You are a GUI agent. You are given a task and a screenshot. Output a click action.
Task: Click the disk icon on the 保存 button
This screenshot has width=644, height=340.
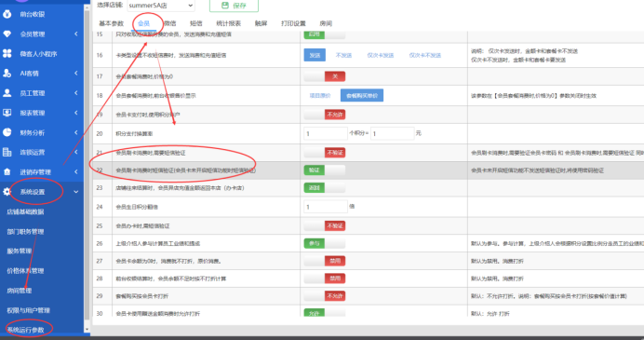224,6
